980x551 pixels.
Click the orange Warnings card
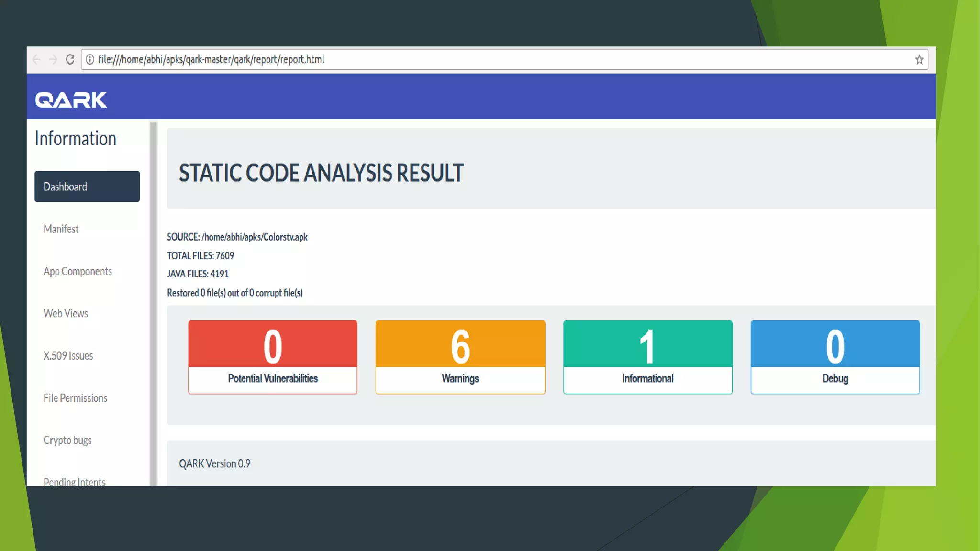click(x=460, y=357)
